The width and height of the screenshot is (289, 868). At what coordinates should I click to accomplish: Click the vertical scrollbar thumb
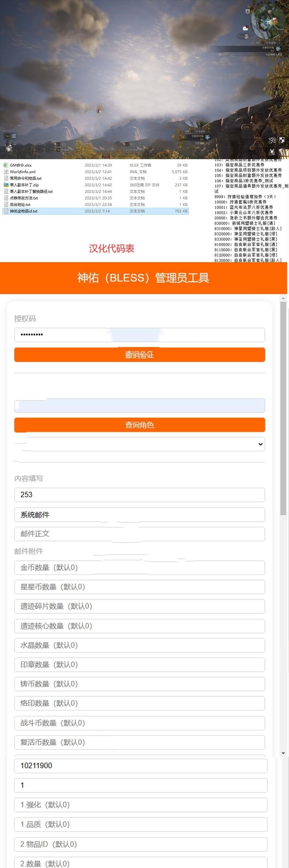pos(283,408)
